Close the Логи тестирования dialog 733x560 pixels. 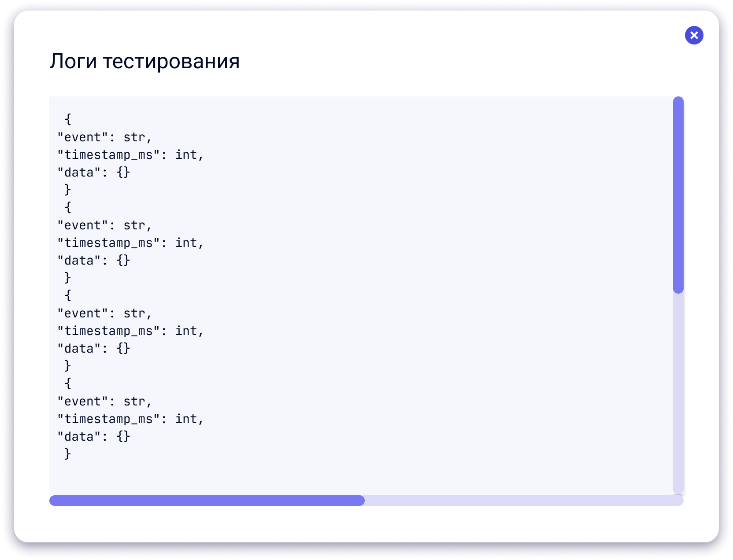point(694,35)
